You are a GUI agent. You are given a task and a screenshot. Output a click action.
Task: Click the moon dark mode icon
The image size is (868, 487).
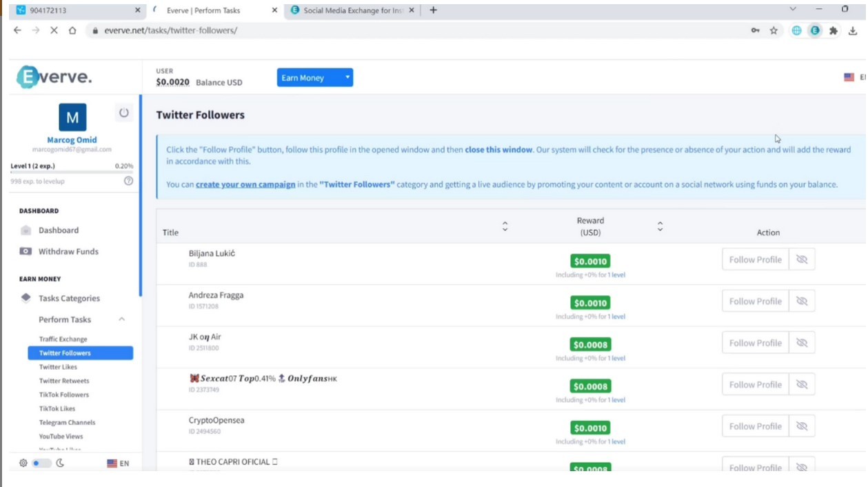(60, 463)
